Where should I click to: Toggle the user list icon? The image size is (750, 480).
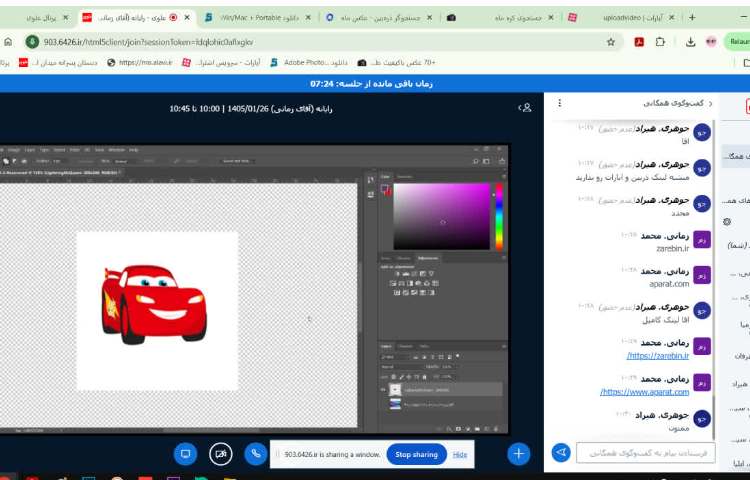coord(525,108)
